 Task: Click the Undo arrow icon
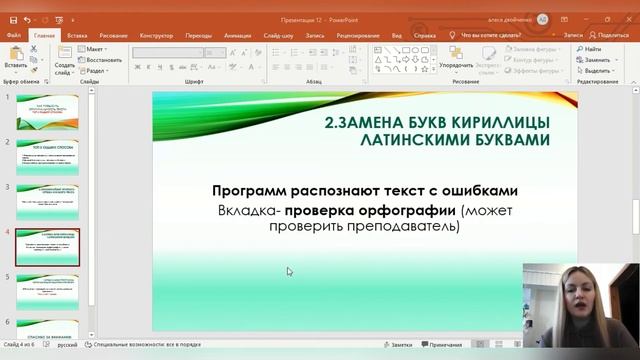click(27, 20)
